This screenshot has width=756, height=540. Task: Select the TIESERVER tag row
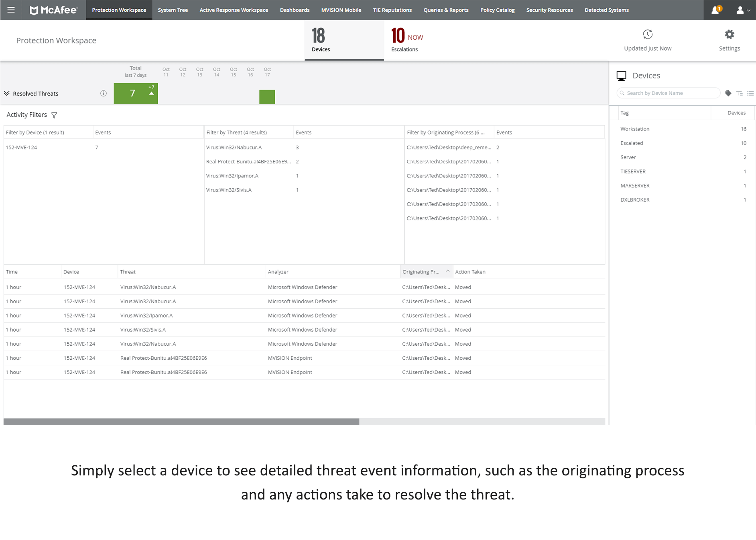(683, 171)
